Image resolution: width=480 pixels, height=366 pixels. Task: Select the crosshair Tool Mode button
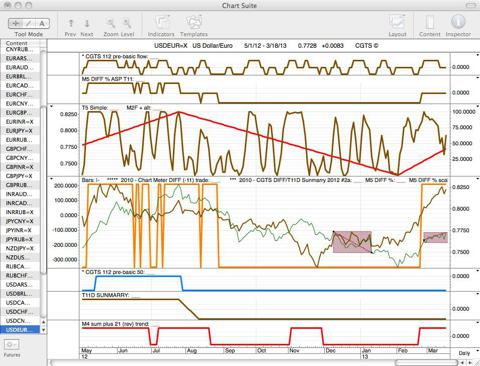[15, 23]
